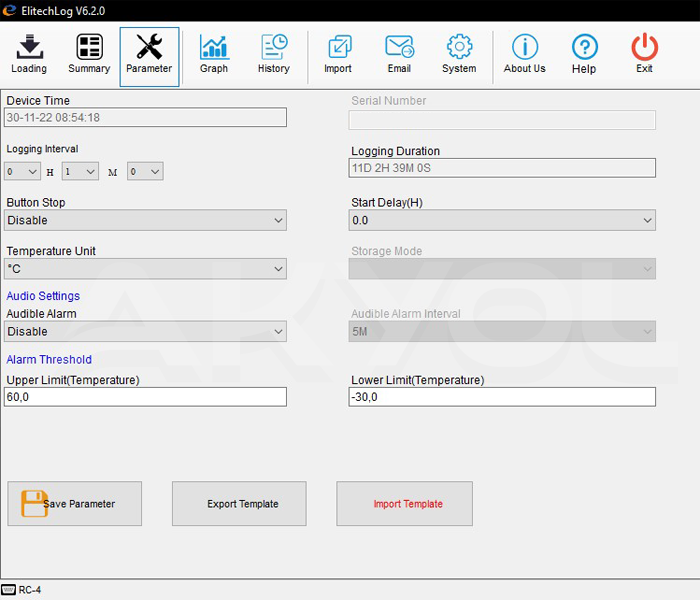Open the History log icon
The image size is (700, 600).
coord(274,47)
